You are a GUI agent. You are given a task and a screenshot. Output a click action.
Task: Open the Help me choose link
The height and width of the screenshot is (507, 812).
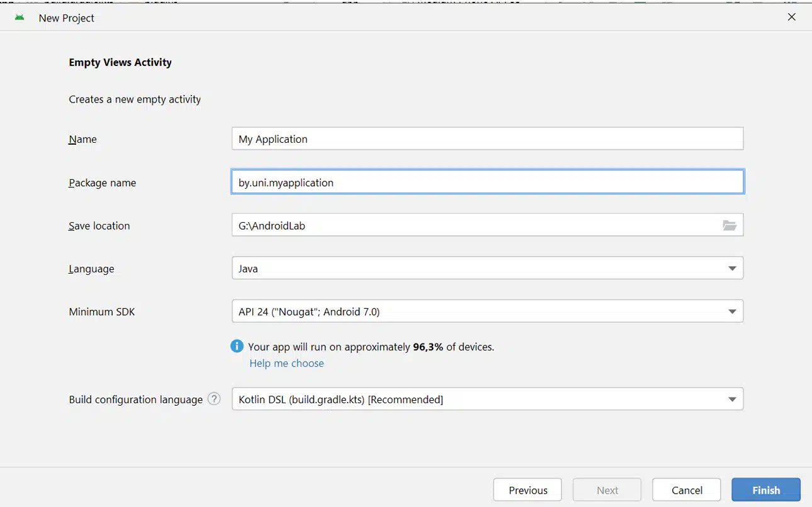pos(286,363)
